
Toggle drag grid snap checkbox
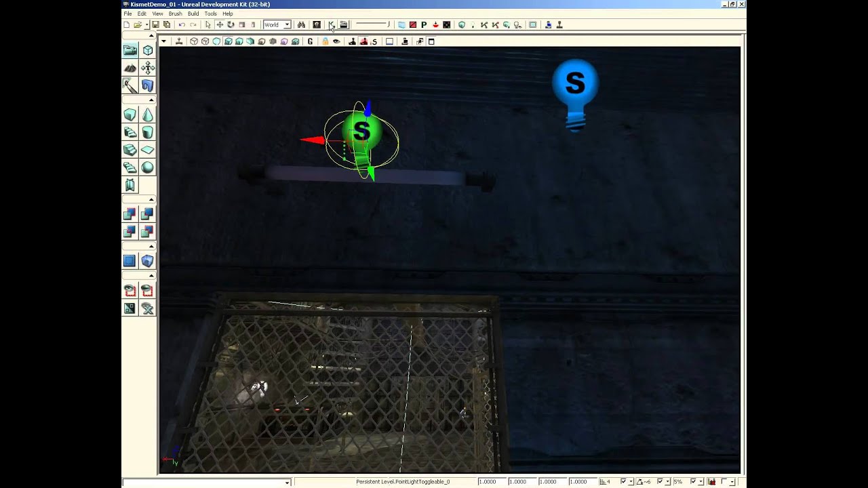(623, 482)
